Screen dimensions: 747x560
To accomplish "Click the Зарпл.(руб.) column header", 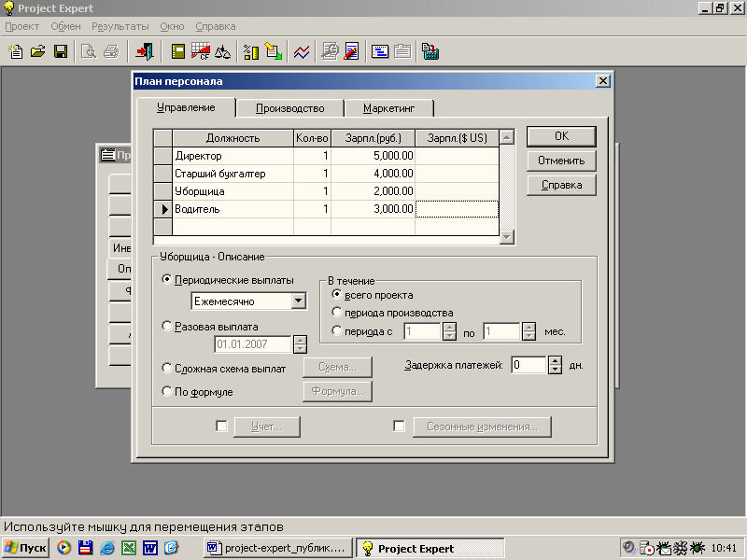I will [373, 138].
